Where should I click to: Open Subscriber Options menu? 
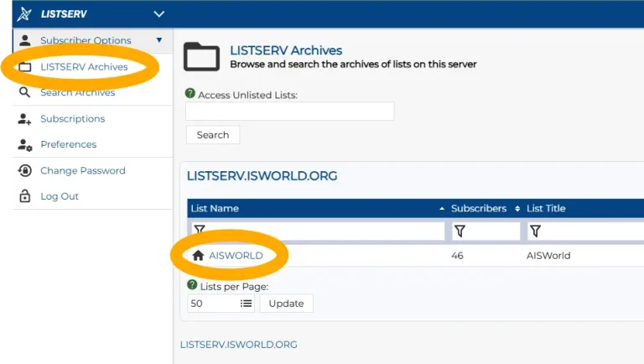coord(86,40)
